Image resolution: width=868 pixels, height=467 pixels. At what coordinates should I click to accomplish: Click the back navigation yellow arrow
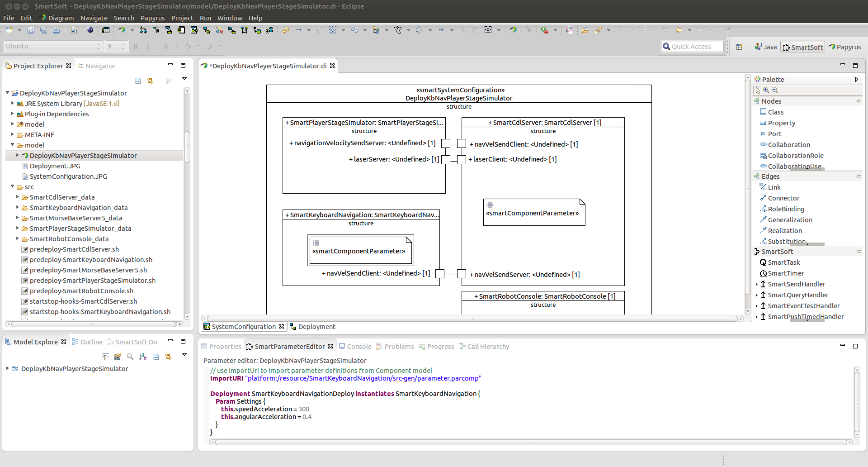[x=679, y=30]
